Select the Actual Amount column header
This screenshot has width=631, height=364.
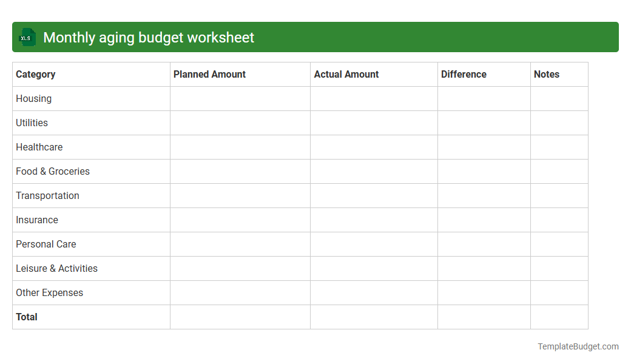point(346,74)
